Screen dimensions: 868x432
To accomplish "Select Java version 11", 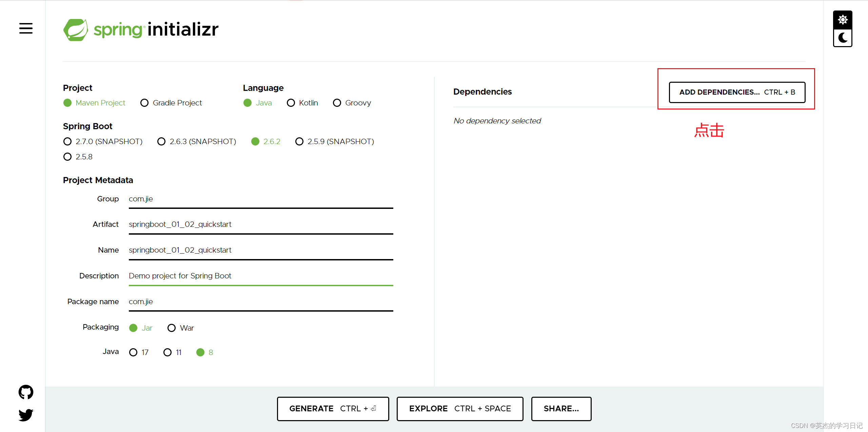I will 173,352.
